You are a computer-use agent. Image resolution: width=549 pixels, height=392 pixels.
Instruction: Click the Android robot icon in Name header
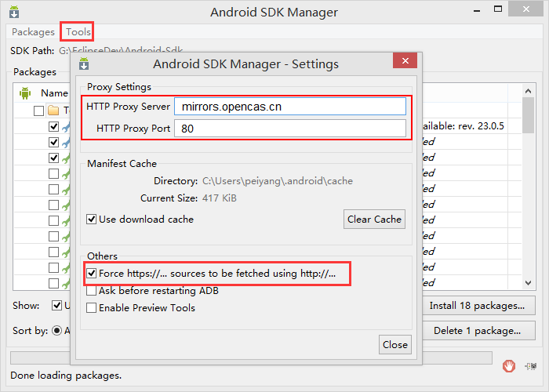25,93
